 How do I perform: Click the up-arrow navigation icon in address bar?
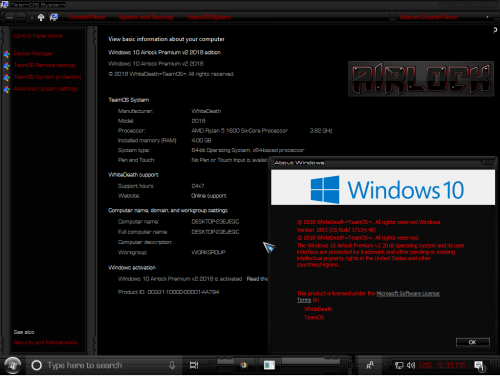41,17
